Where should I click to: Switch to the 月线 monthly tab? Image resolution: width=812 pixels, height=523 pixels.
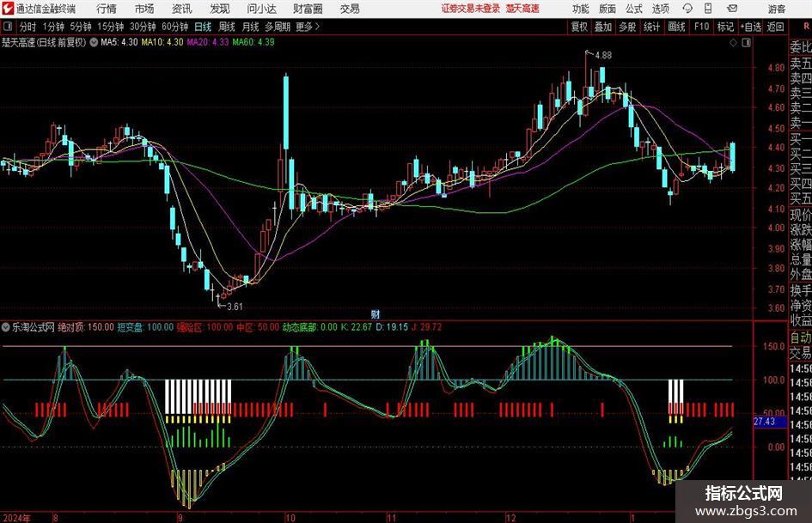click(251, 27)
